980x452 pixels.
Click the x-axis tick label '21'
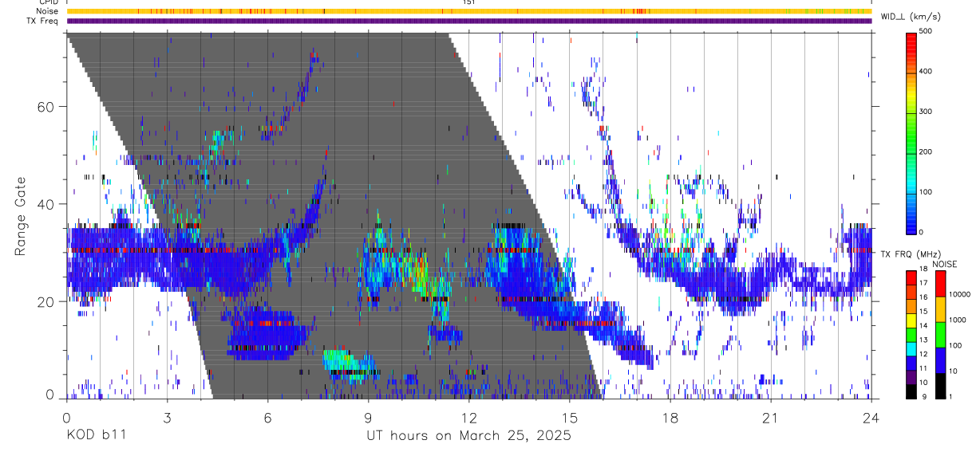point(771,417)
